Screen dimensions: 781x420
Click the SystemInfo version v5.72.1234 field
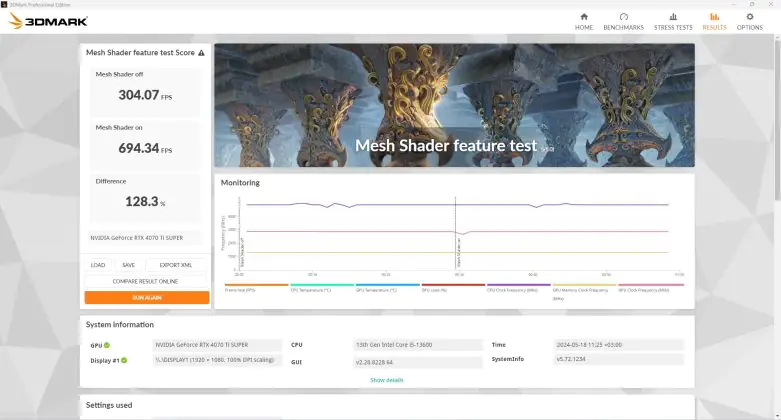pyautogui.click(x=619, y=359)
